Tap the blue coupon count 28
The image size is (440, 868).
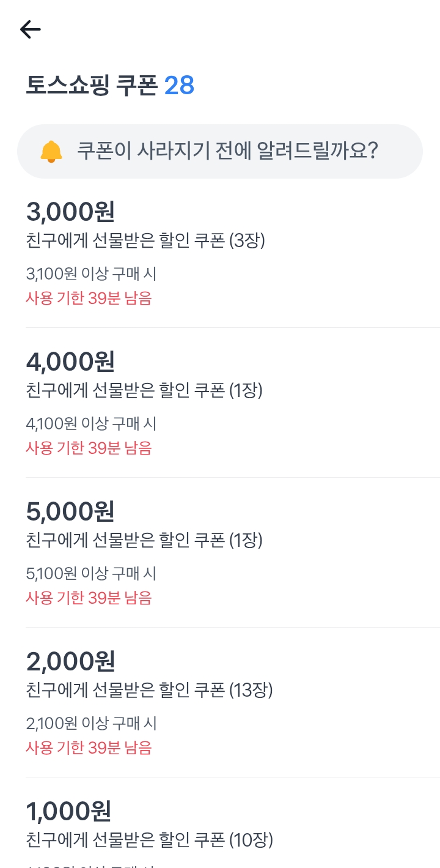click(x=180, y=86)
